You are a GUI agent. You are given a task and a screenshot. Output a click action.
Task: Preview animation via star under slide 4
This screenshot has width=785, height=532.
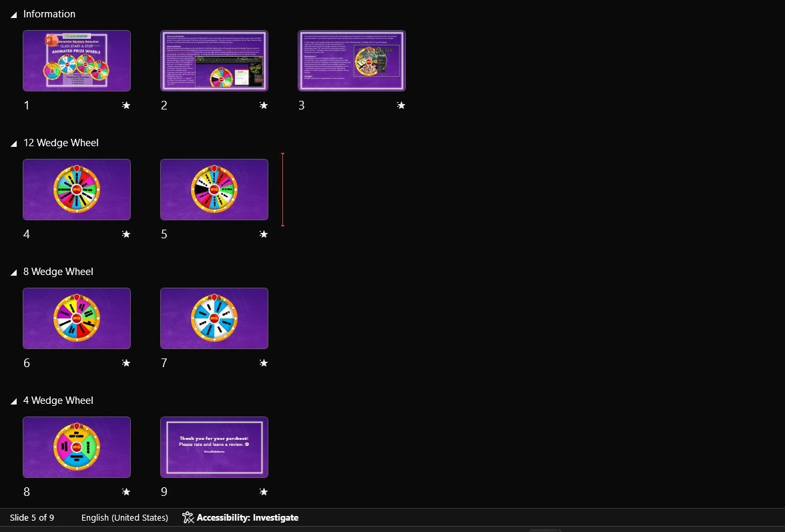coord(126,234)
